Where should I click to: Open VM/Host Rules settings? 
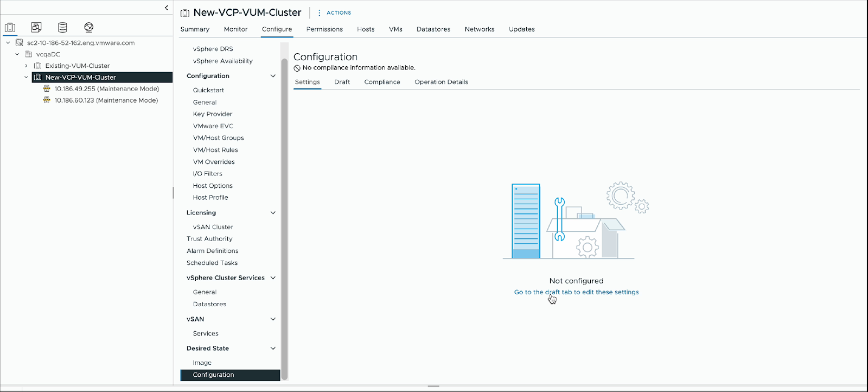click(215, 150)
